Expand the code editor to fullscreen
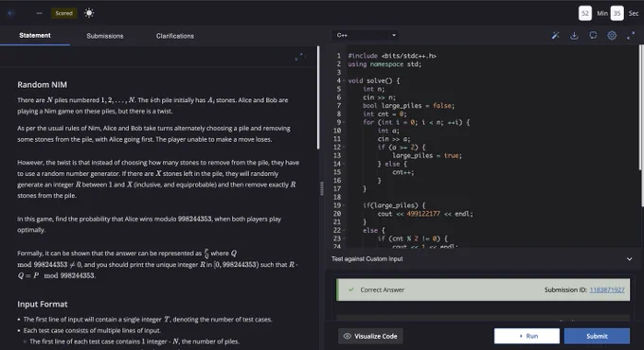 tap(631, 36)
